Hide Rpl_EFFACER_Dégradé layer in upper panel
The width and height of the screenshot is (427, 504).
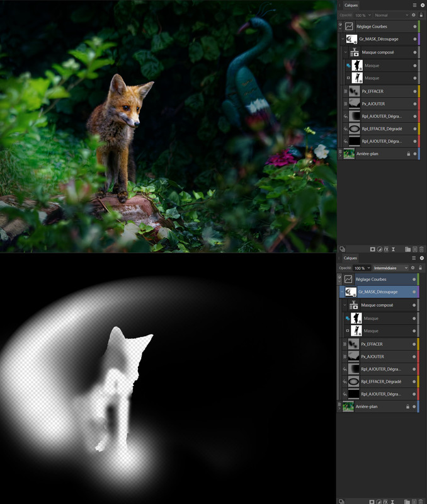tap(415, 129)
